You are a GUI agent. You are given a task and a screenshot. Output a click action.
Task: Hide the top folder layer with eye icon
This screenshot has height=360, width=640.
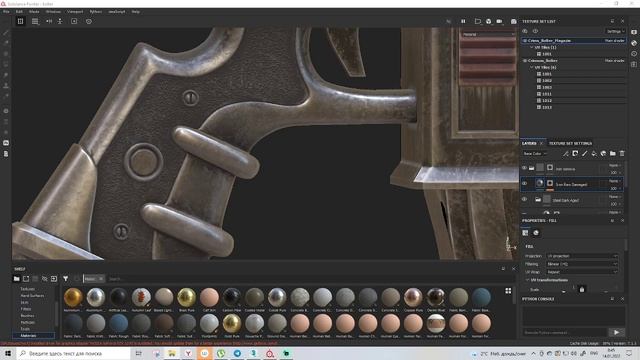point(524,168)
